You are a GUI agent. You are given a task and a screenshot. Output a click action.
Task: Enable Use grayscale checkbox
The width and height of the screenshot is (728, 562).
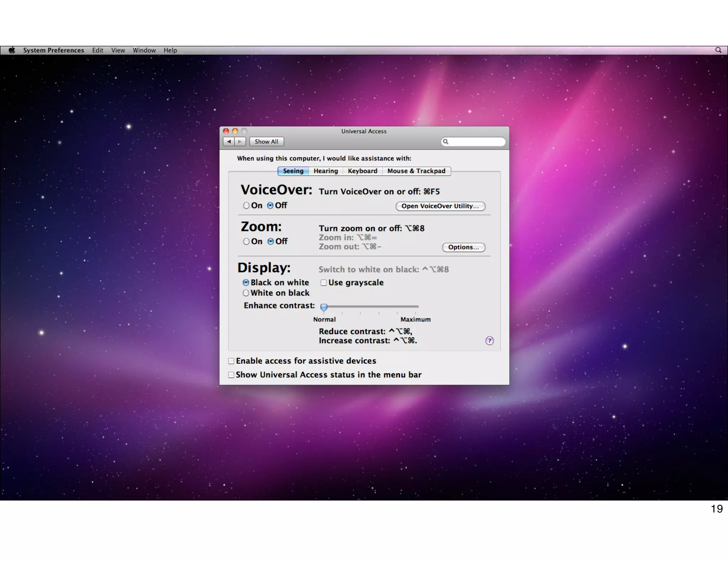pos(323,283)
